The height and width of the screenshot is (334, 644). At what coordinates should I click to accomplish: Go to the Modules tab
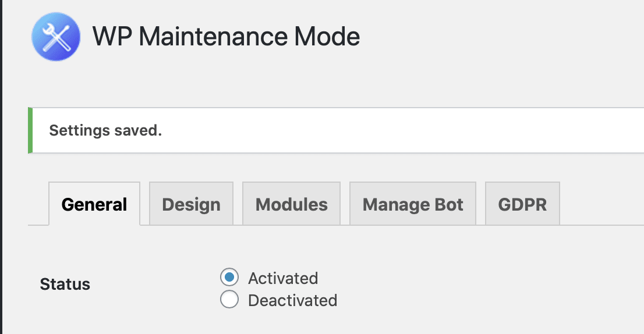[291, 204]
